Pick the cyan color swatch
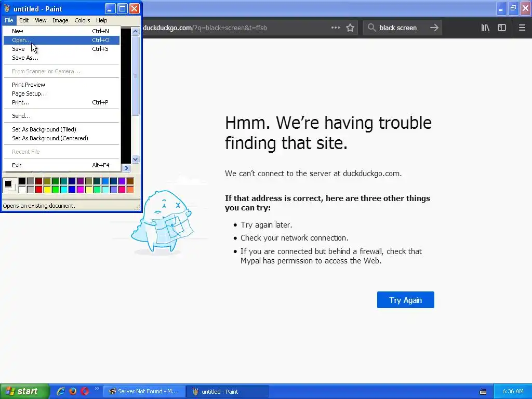The height and width of the screenshot is (399, 532). pyautogui.click(x=63, y=189)
